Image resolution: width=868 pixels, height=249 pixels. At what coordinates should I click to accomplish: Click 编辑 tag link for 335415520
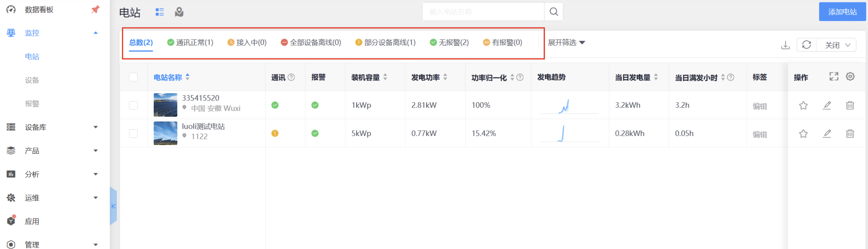coord(760,106)
